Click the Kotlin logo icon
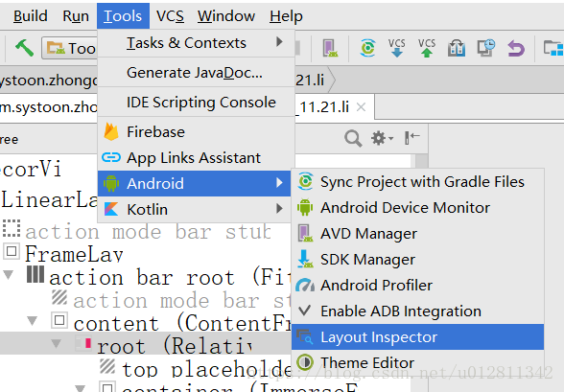Image resolution: width=564 pixels, height=392 pixels. pos(111,209)
